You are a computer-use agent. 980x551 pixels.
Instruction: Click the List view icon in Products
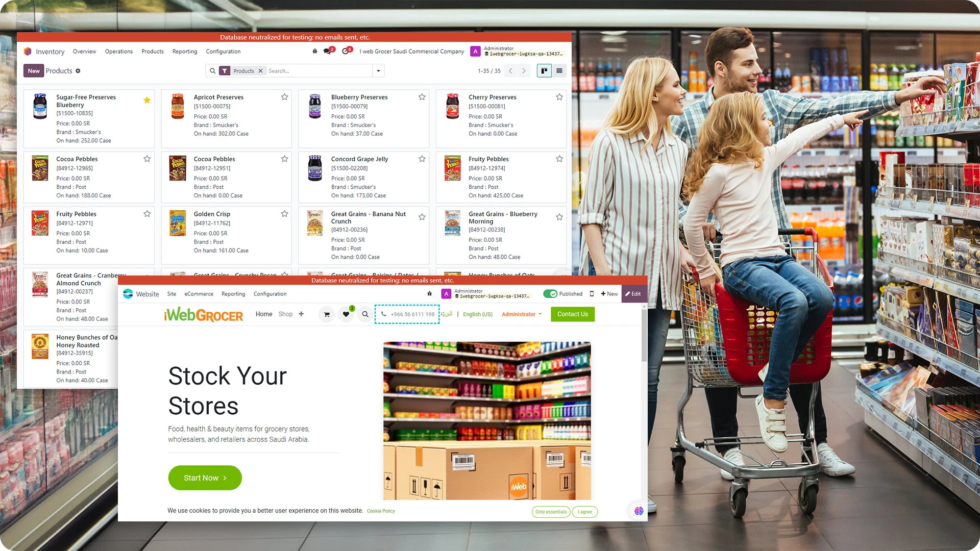click(559, 70)
